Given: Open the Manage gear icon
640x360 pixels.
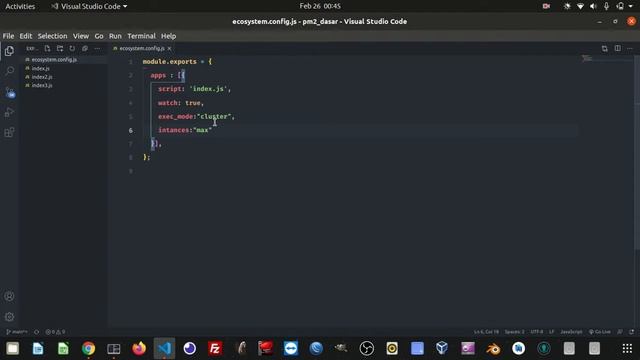Looking at the screenshot, I should point(9,316).
